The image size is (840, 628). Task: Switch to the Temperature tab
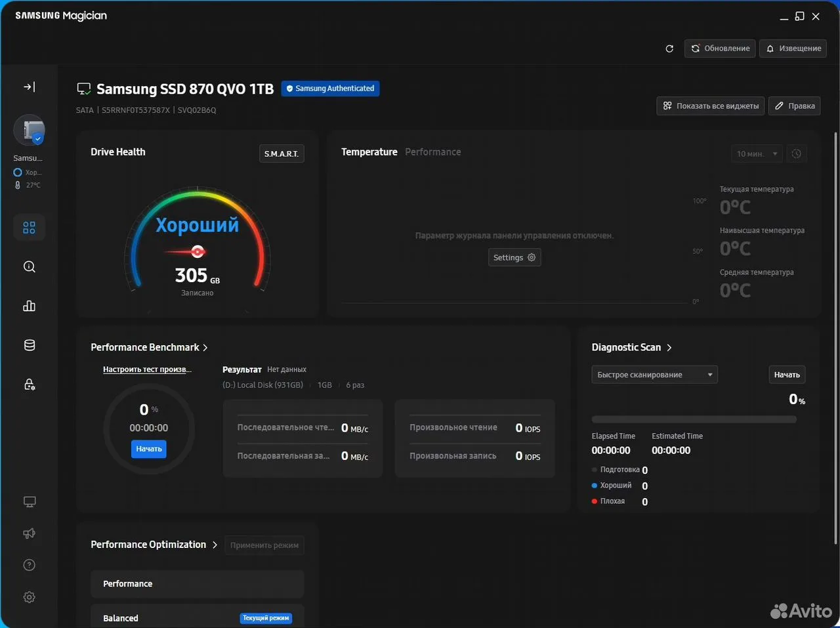tap(369, 152)
